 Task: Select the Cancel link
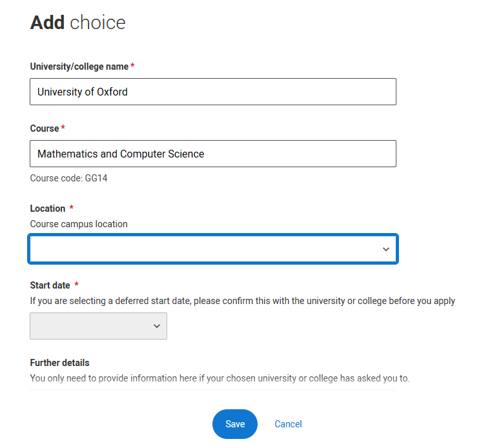coord(288,424)
